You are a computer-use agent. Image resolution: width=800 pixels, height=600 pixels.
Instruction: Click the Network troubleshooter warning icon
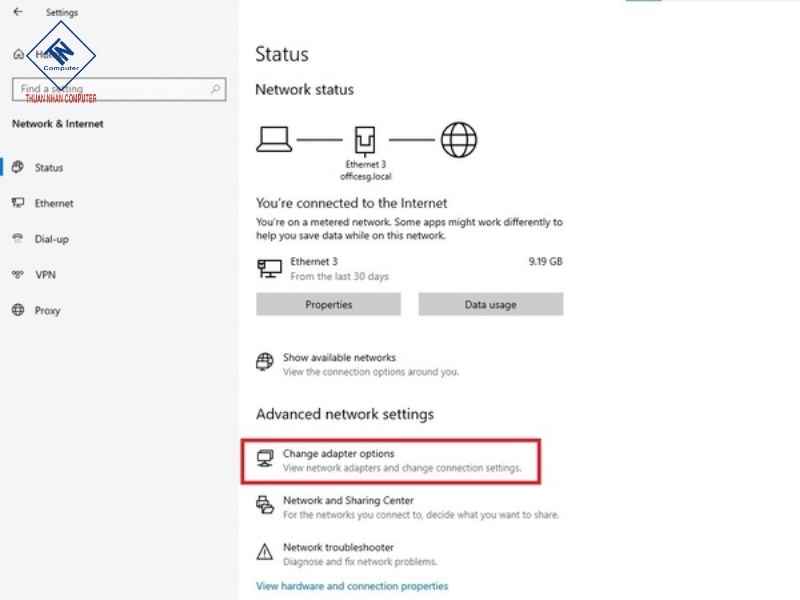(265, 552)
